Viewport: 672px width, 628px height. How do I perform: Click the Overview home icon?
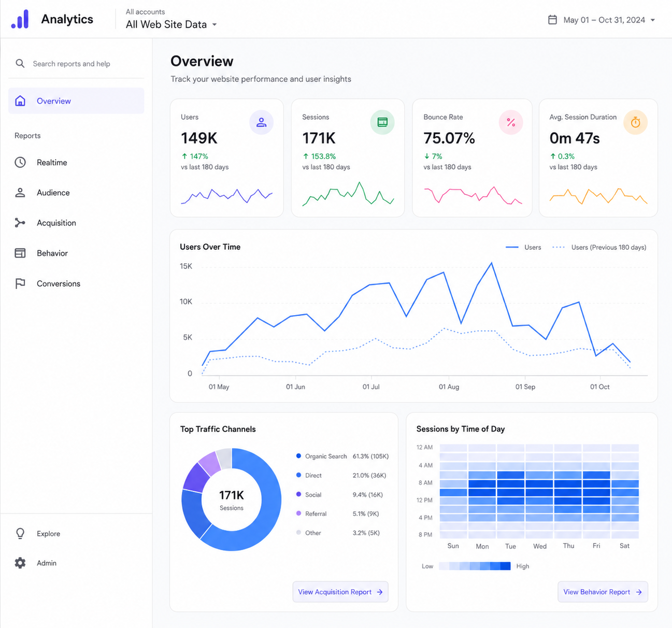[20, 101]
